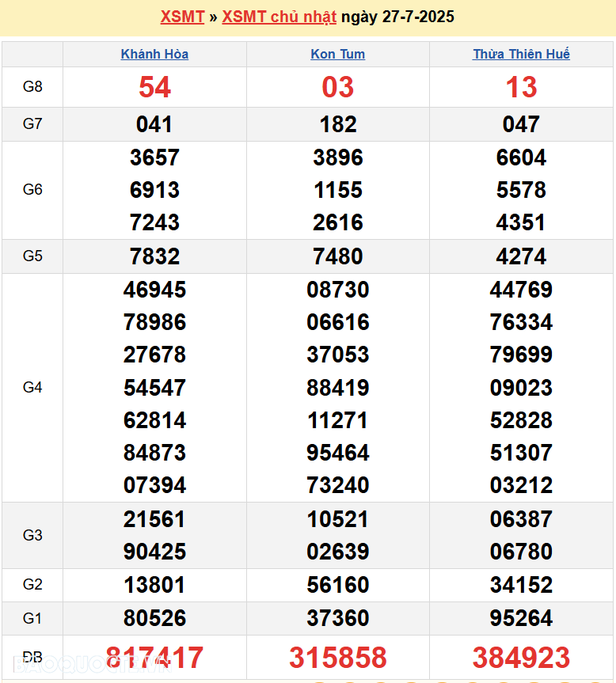Click the G8 row label
616x683 pixels.
click(32, 87)
